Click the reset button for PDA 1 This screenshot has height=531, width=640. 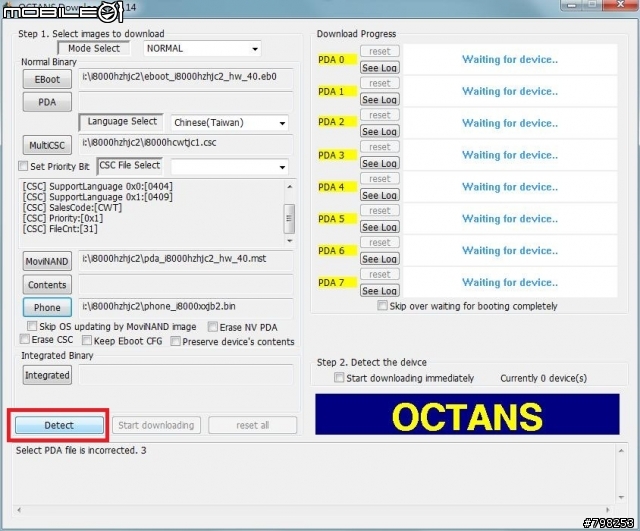pyautogui.click(x=380, y=83)
